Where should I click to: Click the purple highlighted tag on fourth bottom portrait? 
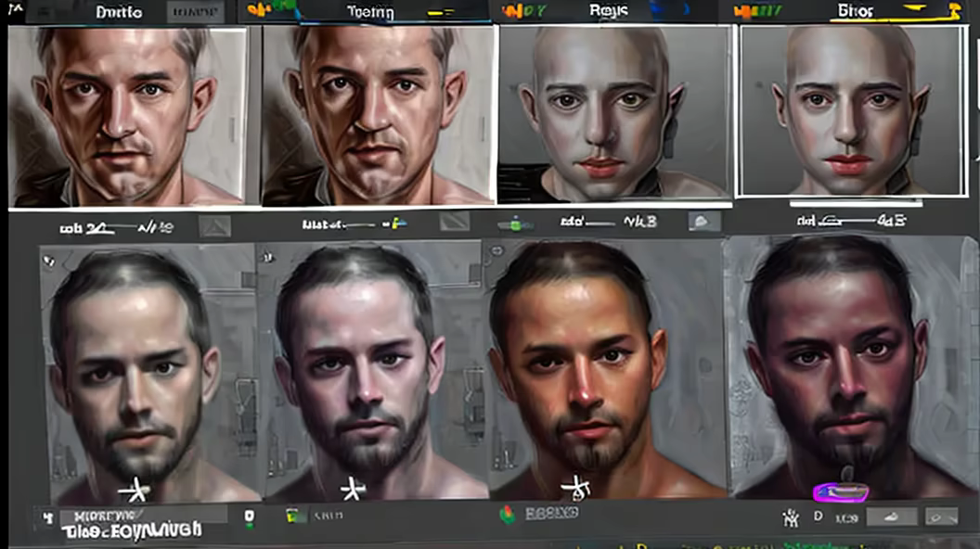[841, 492]
